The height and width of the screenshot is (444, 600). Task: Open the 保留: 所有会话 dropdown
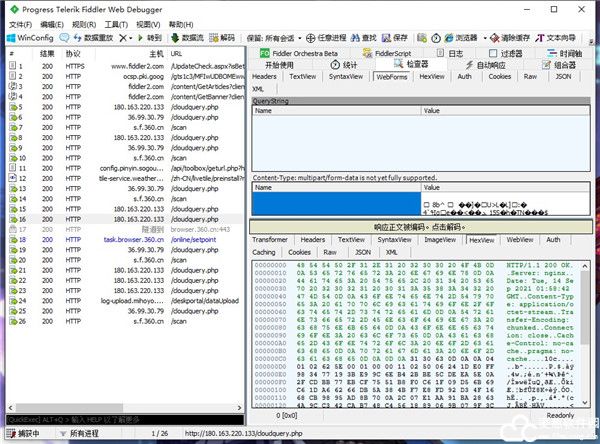click(274, 38)
